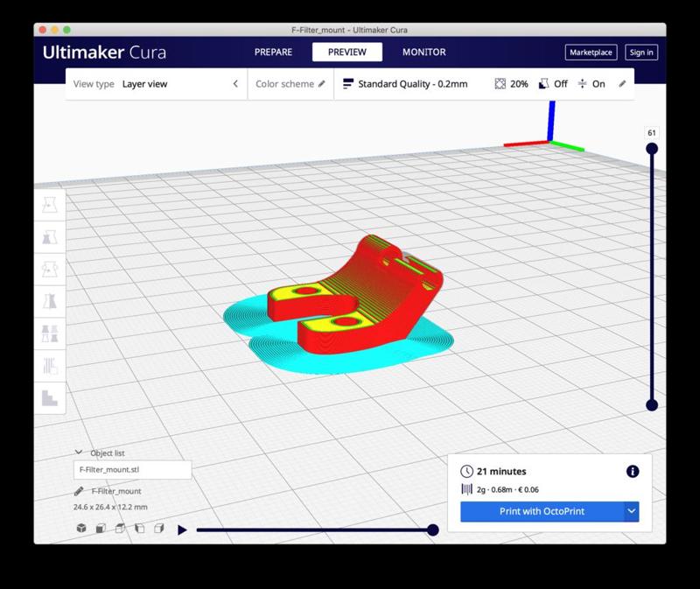Screen dimensions: 700x589
Task: Switch to right side view cube icon
Action: (159, 529)
